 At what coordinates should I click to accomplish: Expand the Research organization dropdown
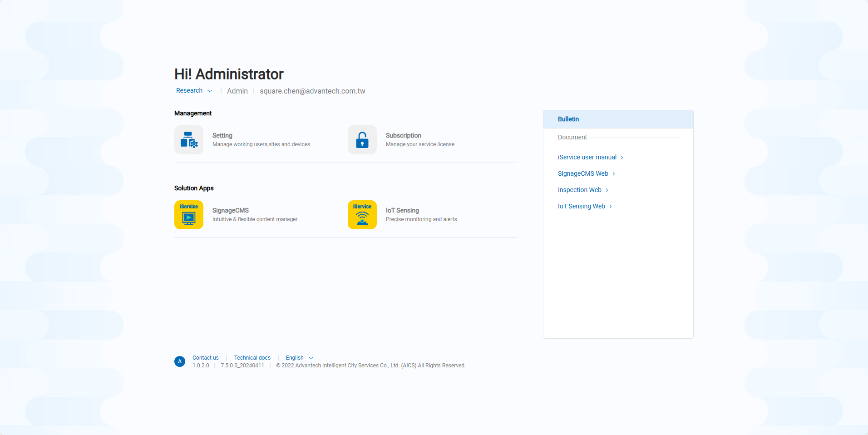point(194,91)
